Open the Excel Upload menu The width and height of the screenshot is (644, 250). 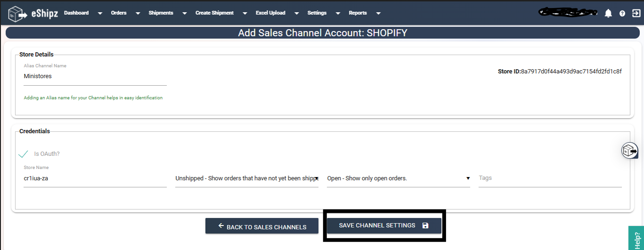click(271, 13)
